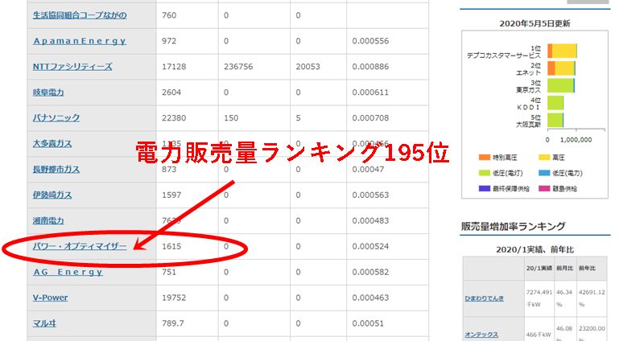Image resolution: width=644 pixels, height=341 pixels.
Task: Select the value 0.000483
Action: pos(370,221)
